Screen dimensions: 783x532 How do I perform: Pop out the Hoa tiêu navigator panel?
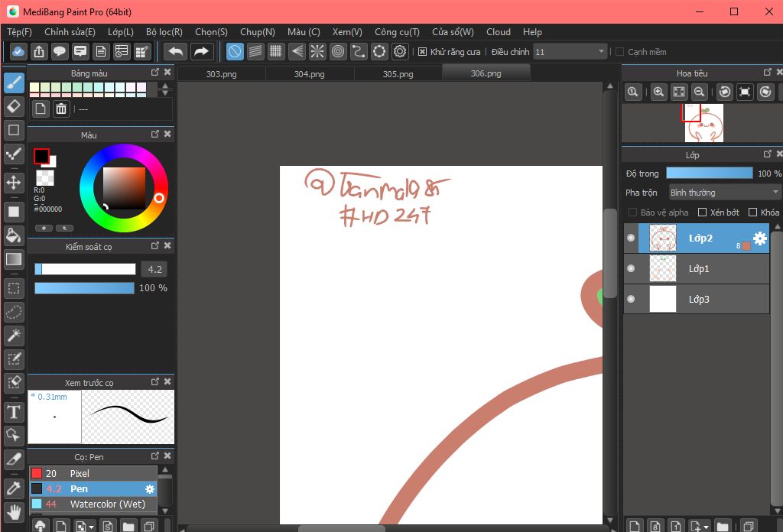click(x=768, y=73)
